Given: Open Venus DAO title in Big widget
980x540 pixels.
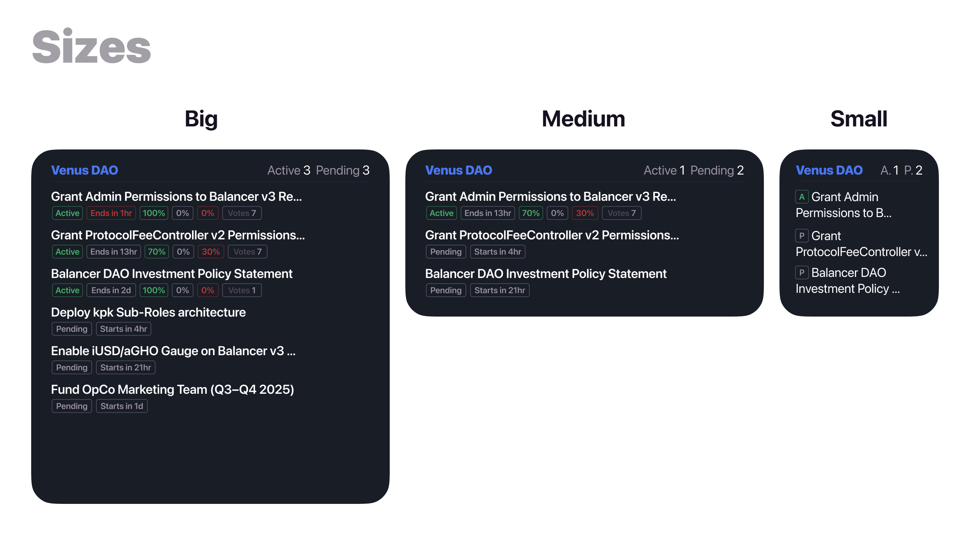Looking at the screenshot, I should point(84,170).
